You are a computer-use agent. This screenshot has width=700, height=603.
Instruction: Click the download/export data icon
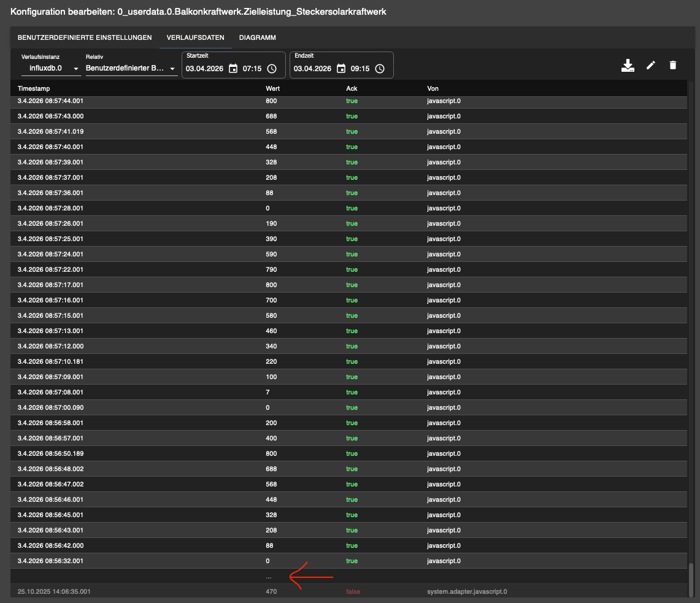627,66
